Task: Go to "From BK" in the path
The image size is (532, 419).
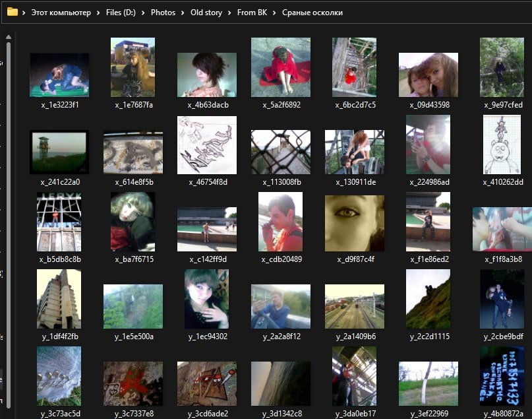Action: tap(252, 13)
